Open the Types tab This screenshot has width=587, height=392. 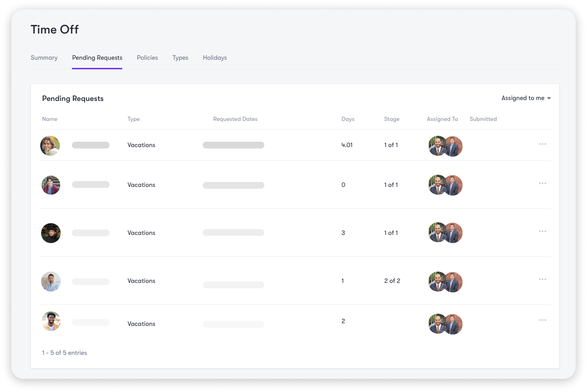coord(180,57)
